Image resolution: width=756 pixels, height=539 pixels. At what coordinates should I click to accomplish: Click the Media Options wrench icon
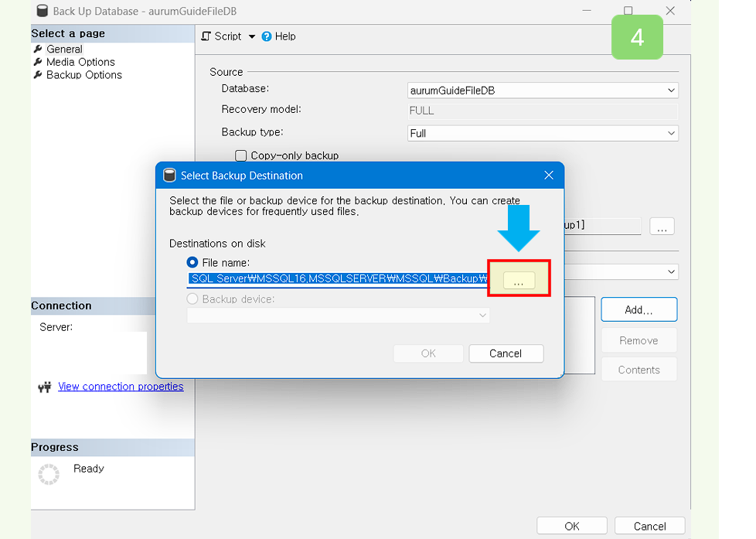38,62
